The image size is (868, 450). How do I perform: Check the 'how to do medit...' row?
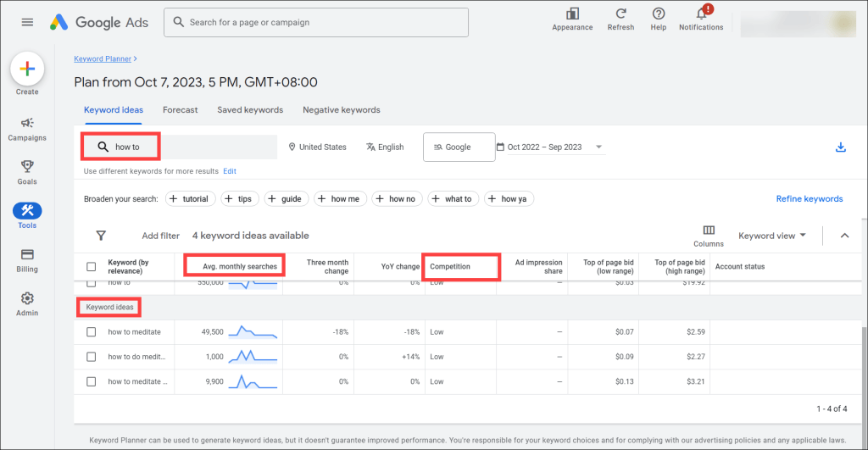click(92, 357)
